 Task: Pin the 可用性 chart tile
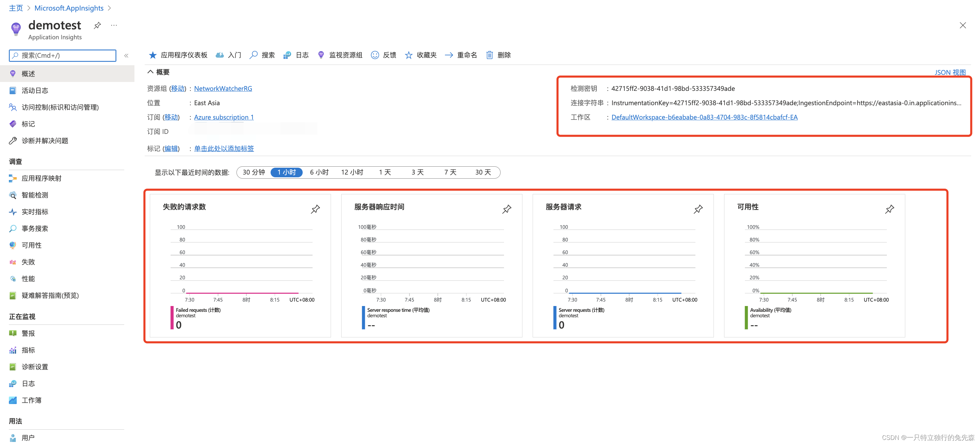click(889, 209)
